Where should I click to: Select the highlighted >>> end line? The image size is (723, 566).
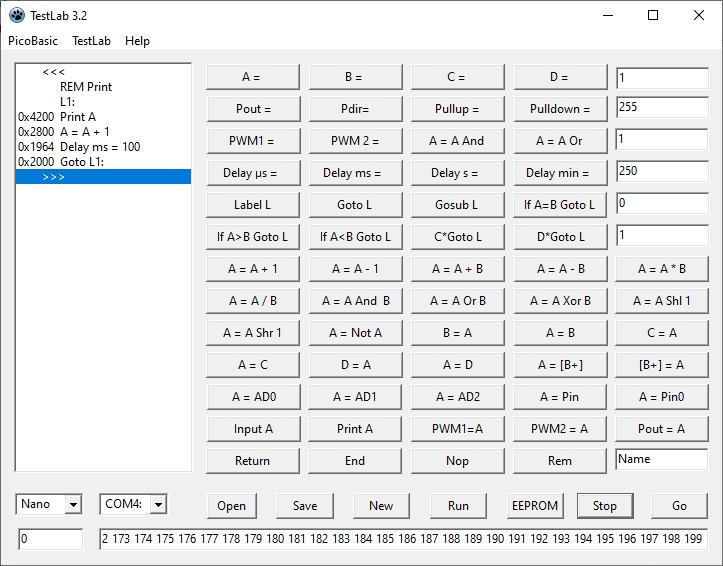103,177
